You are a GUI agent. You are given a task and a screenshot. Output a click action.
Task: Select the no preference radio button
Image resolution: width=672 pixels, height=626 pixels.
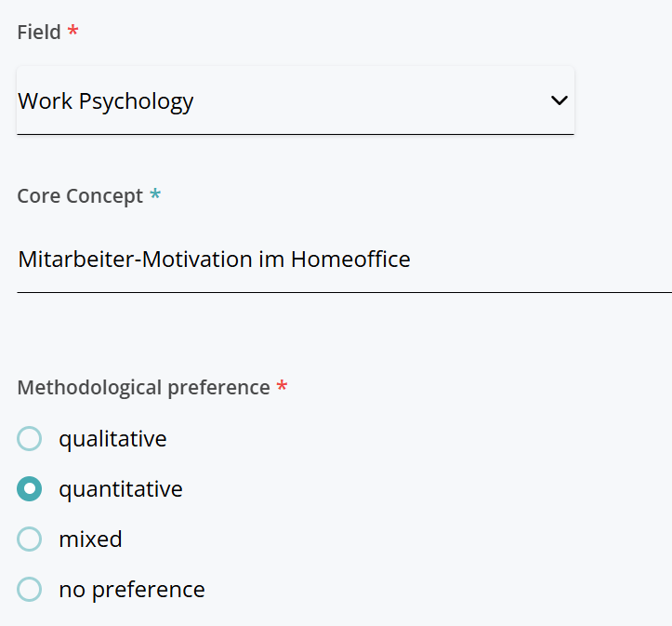pos(30,589)
